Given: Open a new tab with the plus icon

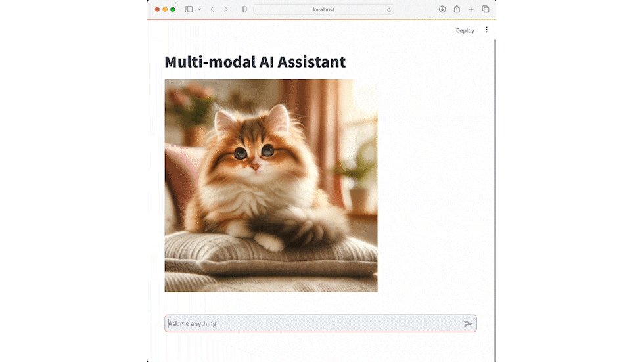Looking at the screenshot, I should pyautogui.click(x=471, y=9).
